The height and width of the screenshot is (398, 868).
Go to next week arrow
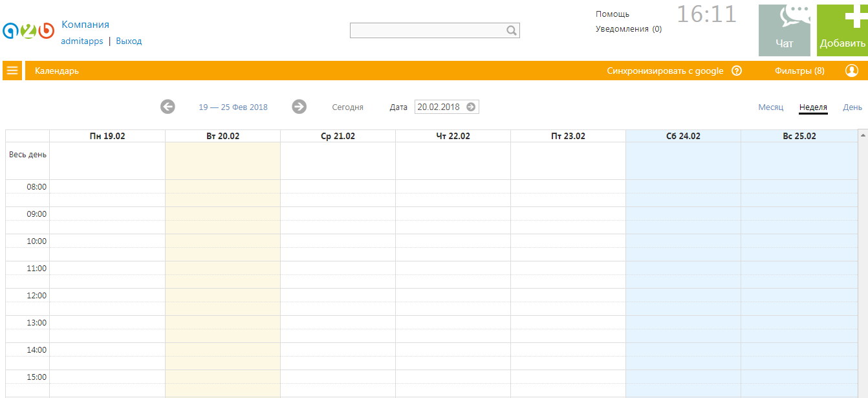point(299,107)
